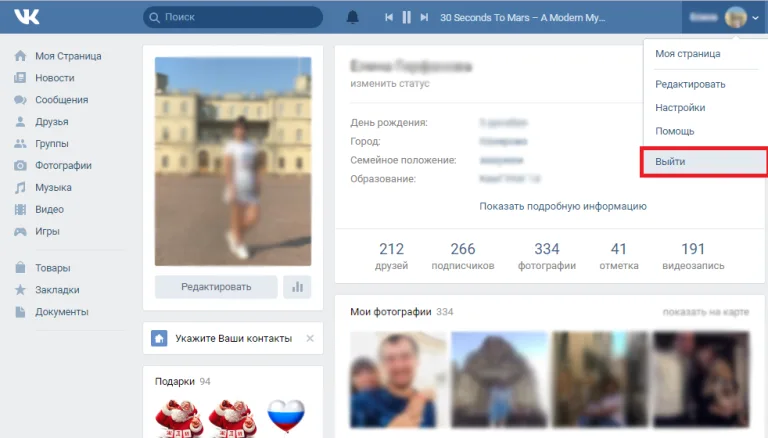Click the person icon beside Друзья
This screenshot has height=438, width=768.
coord(20,122)
